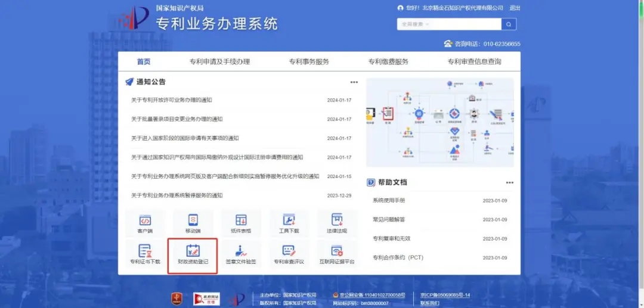This screenshot has height=308, width=644.
Task: Click the 京ICP备05069085号-14 link
Action: pos(445,295)
